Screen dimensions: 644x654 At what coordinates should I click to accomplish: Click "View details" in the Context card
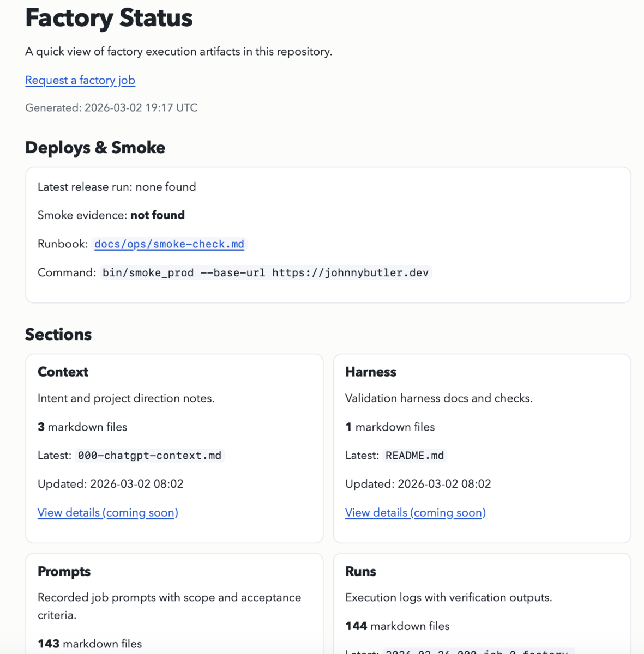click(107, 513)
